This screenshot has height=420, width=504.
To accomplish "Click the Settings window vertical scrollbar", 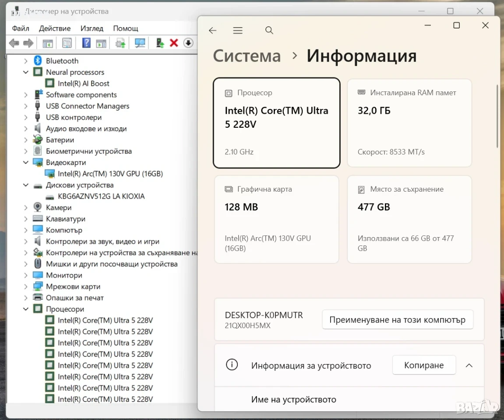I will pos(497,116).
